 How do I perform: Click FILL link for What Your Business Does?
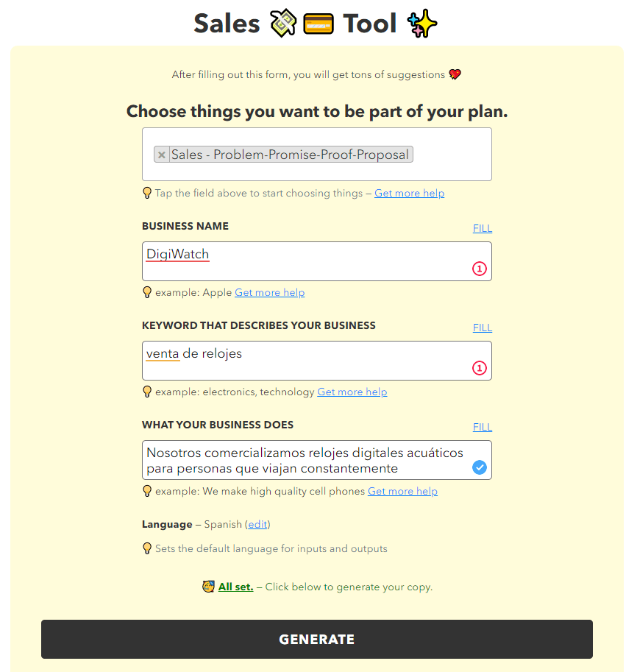click(x=483, y=428)
